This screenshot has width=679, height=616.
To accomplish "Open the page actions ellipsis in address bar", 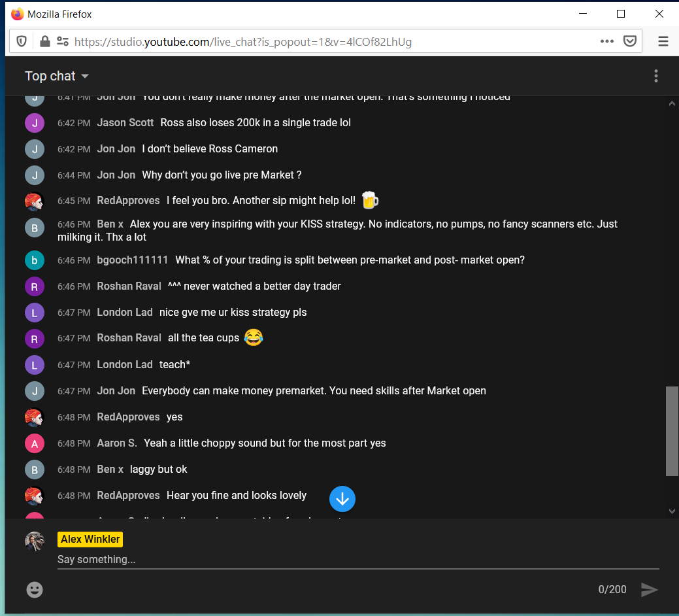I will click(606, 41).
